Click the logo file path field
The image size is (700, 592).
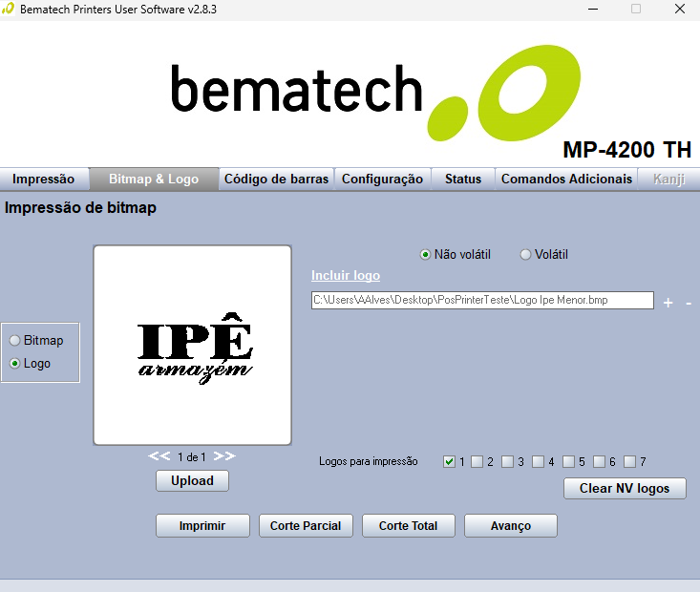click(x=482, y=300)
